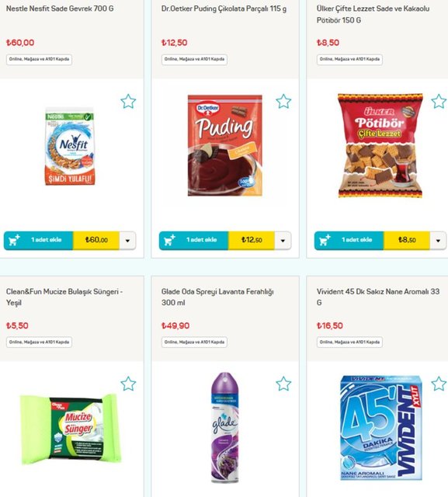Expand quantity dropdown for Nesfit ₺60,00
Image resolution: width=448 pixels, height=497 pixels.
point(127,240)
